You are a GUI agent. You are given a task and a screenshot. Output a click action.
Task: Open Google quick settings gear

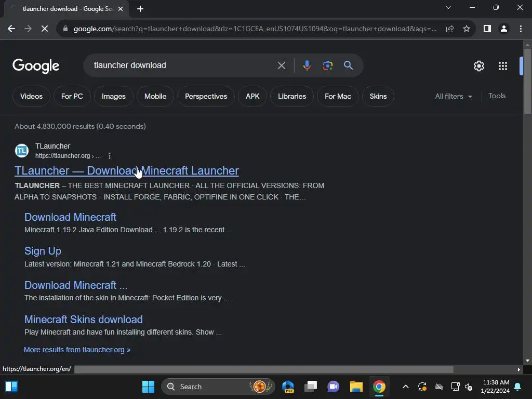[478, 66]
